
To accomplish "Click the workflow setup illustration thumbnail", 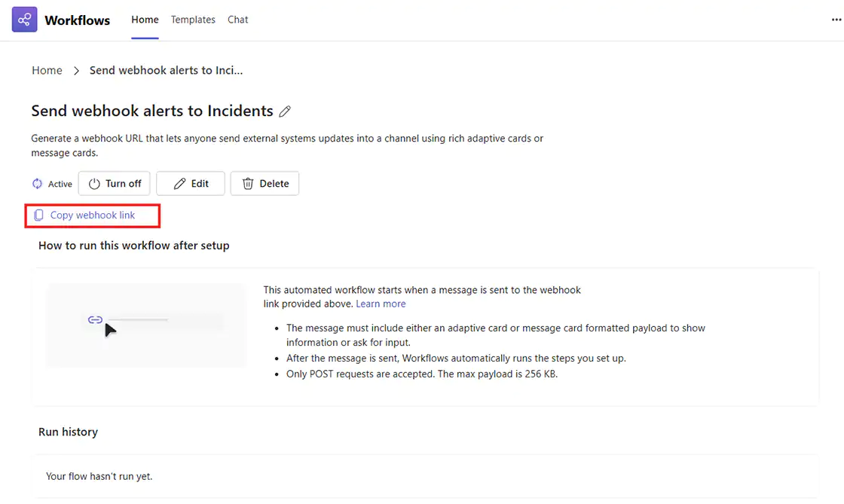I will (146, 325).
